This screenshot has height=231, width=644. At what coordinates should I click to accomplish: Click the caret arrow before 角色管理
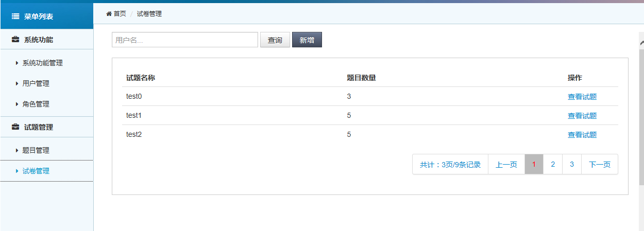point(17,104)
